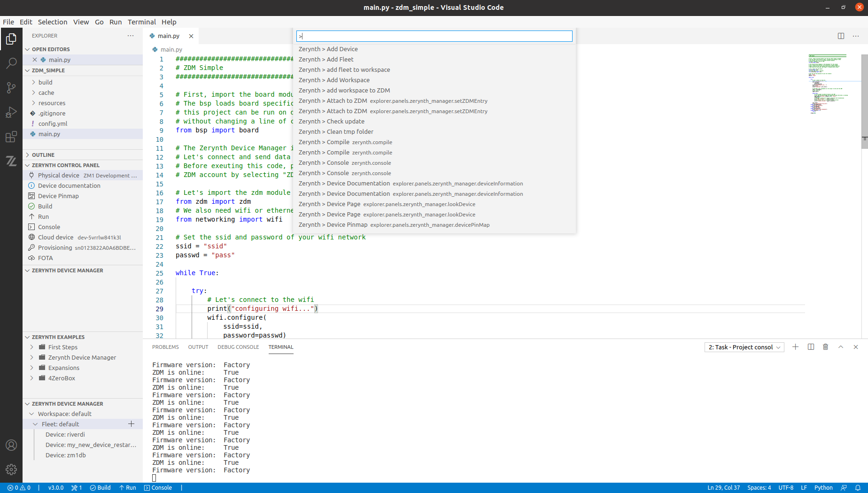The height and width of the screenshot is (493, 868).
Task: Click FOTA in control panel
Action: 83,258
